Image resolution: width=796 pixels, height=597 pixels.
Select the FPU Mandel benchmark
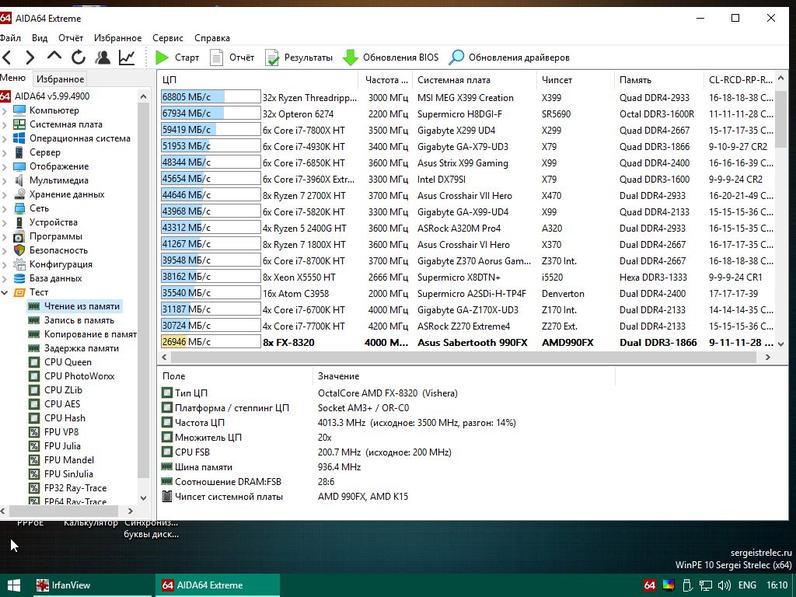(x=69, y=460)
